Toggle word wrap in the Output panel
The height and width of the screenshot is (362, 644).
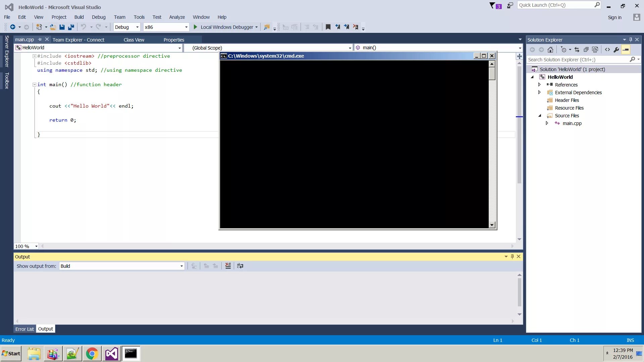tap(240, 266)
